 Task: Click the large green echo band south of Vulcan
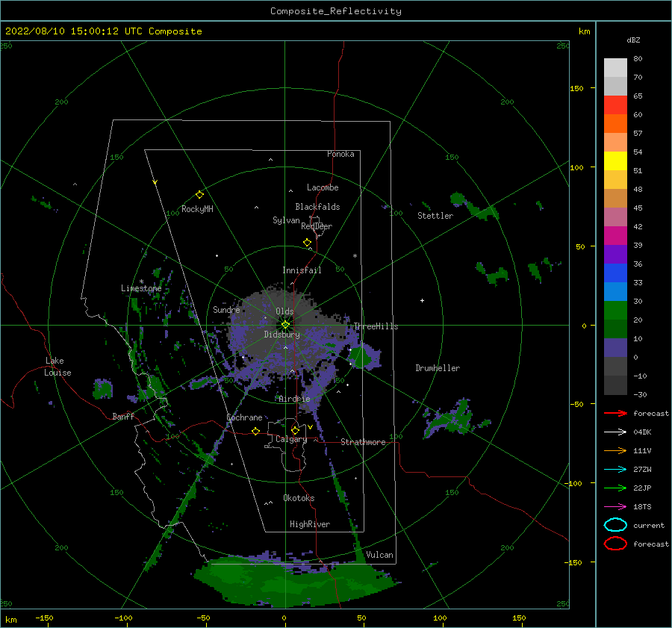tap(296, 583)
